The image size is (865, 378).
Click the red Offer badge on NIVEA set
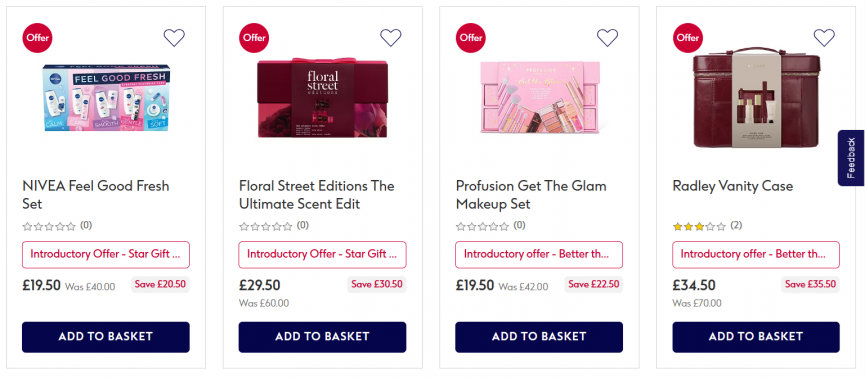coord(38,38)
